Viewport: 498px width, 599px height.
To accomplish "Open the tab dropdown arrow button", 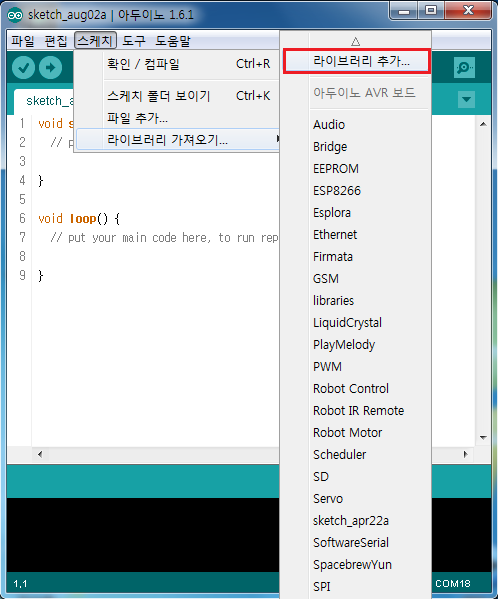I will 466,99.
